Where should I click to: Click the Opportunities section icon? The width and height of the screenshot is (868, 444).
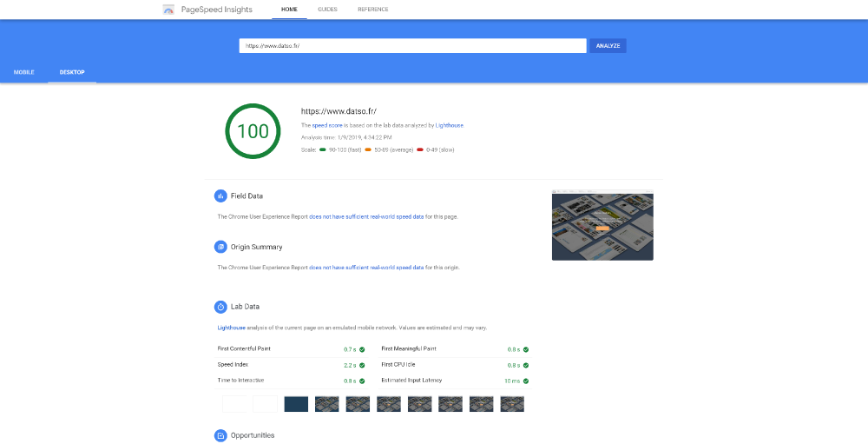click(220, 435)
